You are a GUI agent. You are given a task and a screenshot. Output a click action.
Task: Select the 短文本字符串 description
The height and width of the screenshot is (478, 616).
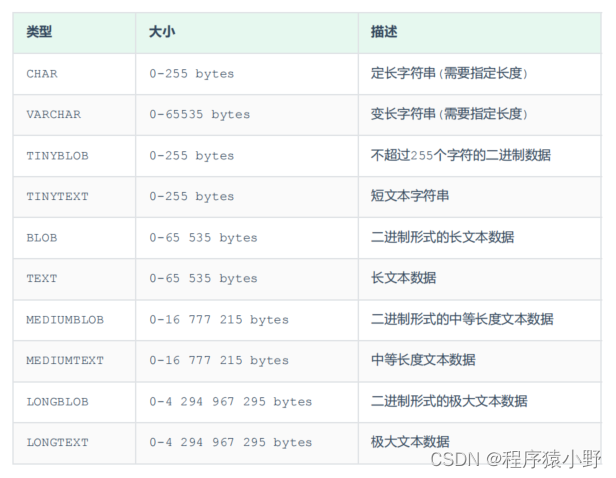coord(410,197)
